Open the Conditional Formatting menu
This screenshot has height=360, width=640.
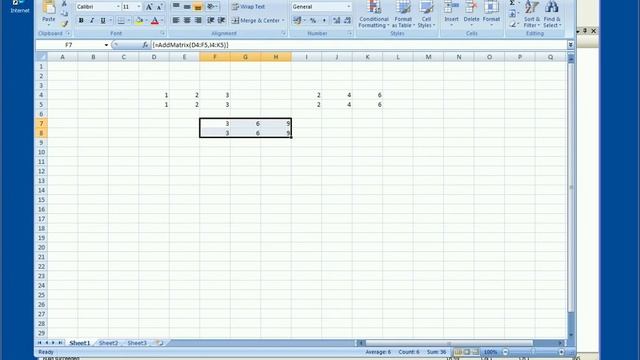[374, 14]
